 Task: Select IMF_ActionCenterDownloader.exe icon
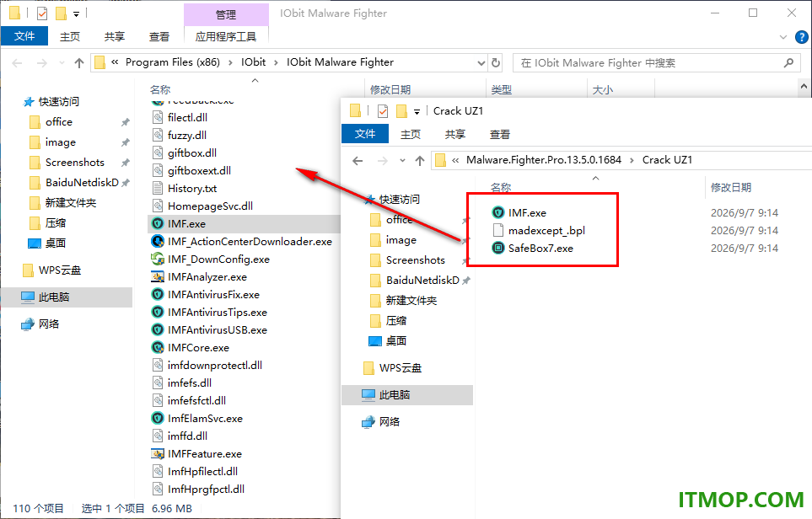(x=158, y=242)
